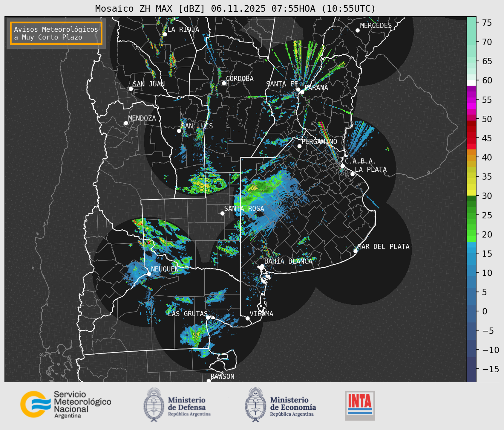Click the SANTA FE city label

282,84
